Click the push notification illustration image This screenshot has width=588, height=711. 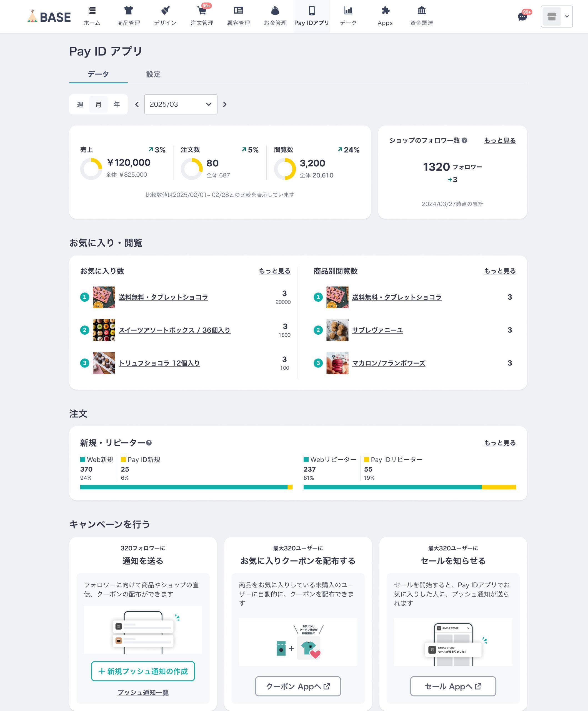point(143,630)
